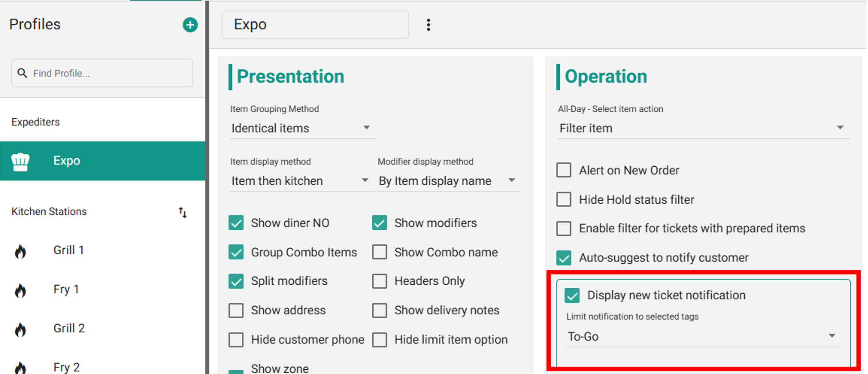Expand Item Grouping Method dropdown
868x374 pixels.
click(302, 128)
